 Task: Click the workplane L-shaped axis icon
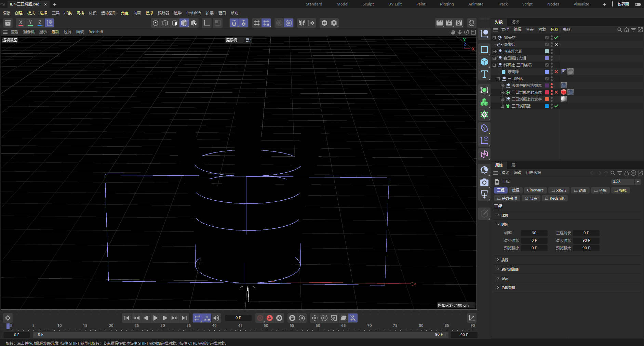coord(206,23)
